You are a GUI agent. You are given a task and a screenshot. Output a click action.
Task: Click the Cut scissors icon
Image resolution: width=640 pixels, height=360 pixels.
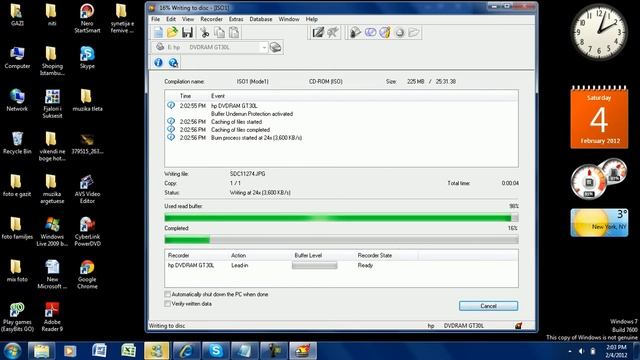click(205, 32)
